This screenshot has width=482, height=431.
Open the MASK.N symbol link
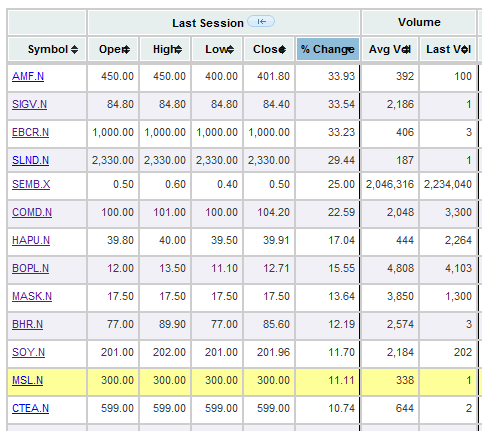(32, 296)
